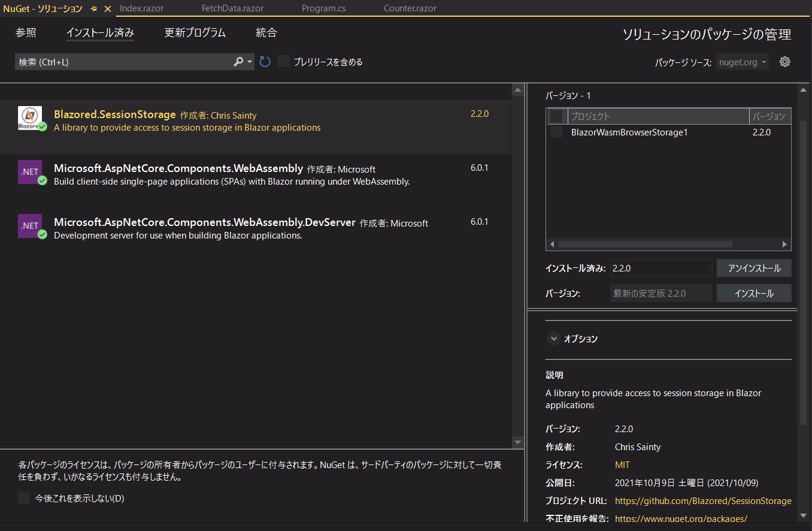This screenshot has height=531, width=812.
Task: Open search options dropdown arrow
Action: [x=250, y=62]
